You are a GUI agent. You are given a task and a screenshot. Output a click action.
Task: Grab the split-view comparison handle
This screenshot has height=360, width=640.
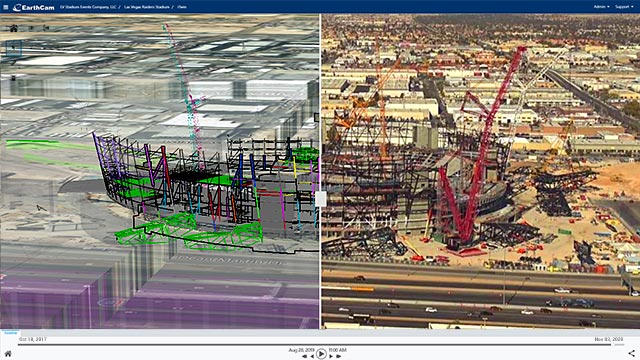click(x=320, y=199)
